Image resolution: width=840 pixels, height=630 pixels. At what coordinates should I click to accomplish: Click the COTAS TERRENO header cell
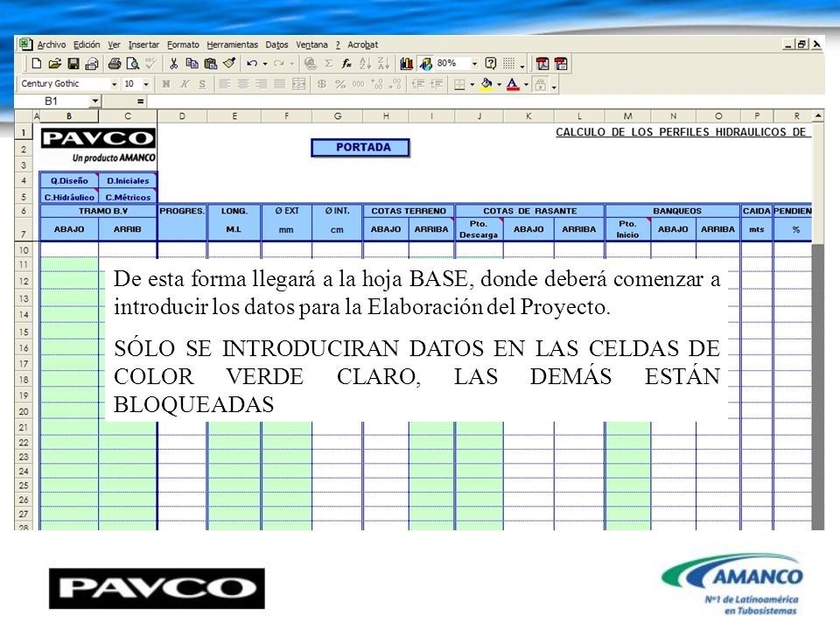[409, 211]
